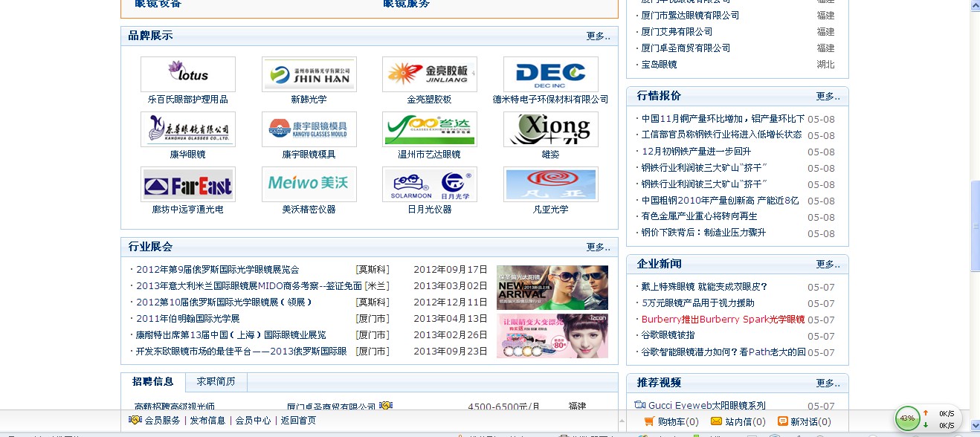Open the 站内信 inbox envelope

[738, 421]
